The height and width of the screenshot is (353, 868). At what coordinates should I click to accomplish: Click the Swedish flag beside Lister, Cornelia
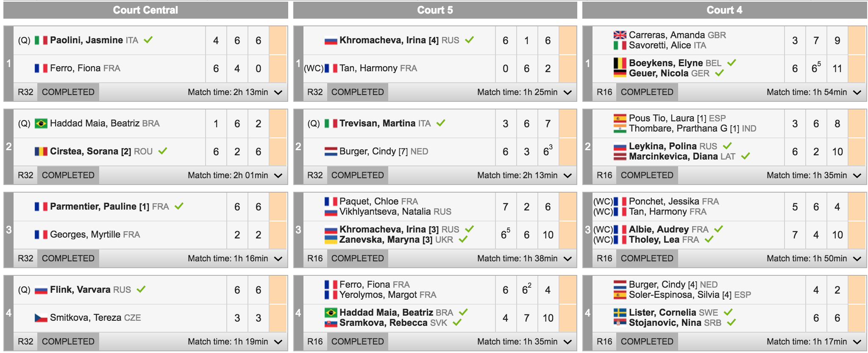tap(620, 313)
